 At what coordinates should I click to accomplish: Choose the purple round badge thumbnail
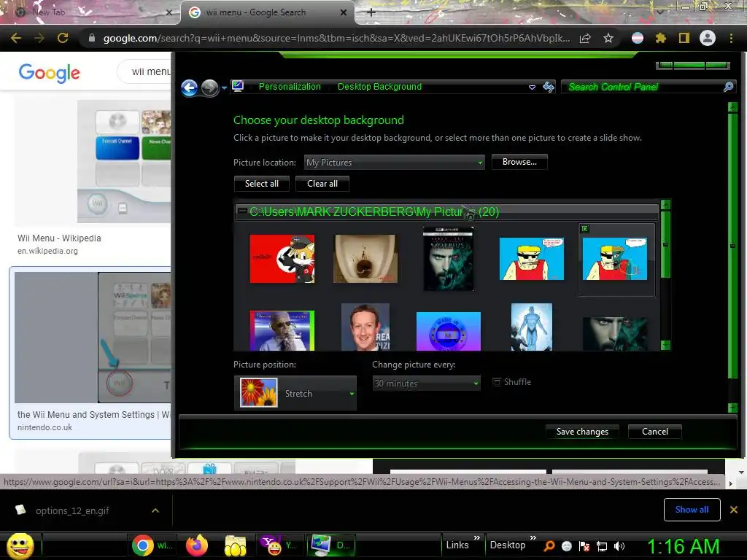point(449,332)
